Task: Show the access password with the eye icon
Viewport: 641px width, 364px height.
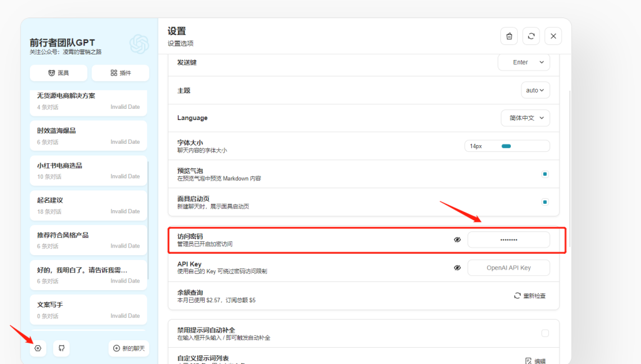Action: click(458, 240)
